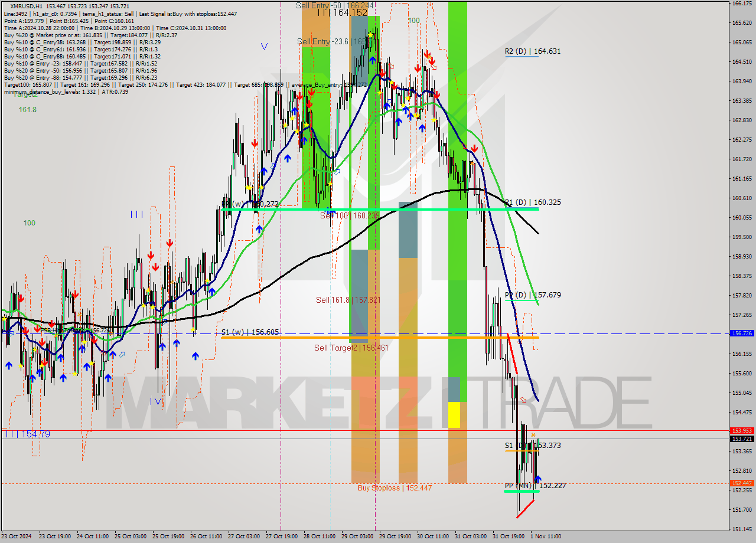Image resolution: width=756 pixels, height=543 pixels.
Task: Click the red 153.953 price tag on axis
Action: click(742, 431)
